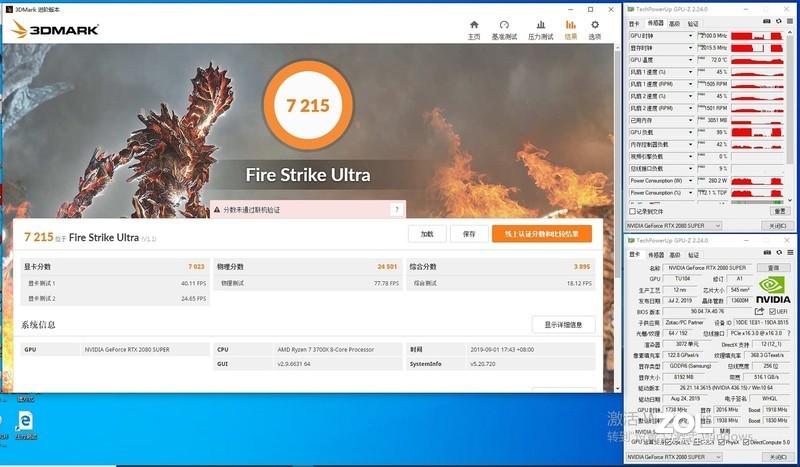The image size is (800, 467).
Task: Expand Power Consumption (W) sensor dropdown
Action: [x=690, y=181]
